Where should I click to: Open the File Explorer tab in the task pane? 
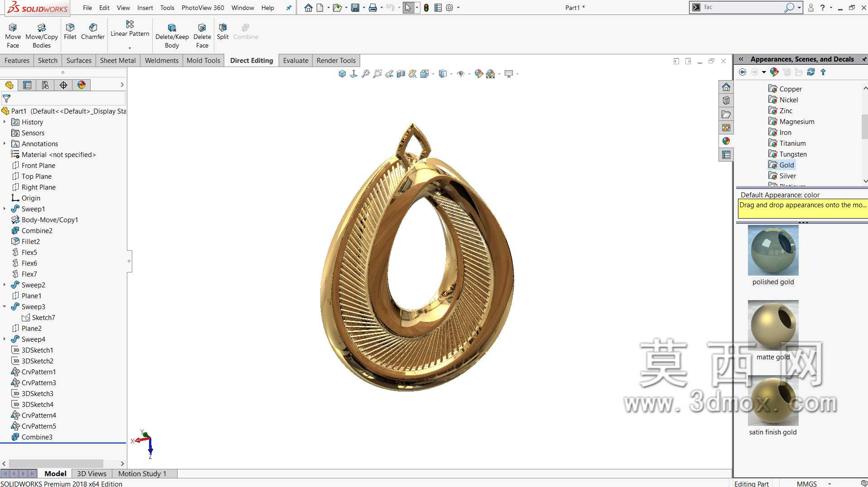726,114
